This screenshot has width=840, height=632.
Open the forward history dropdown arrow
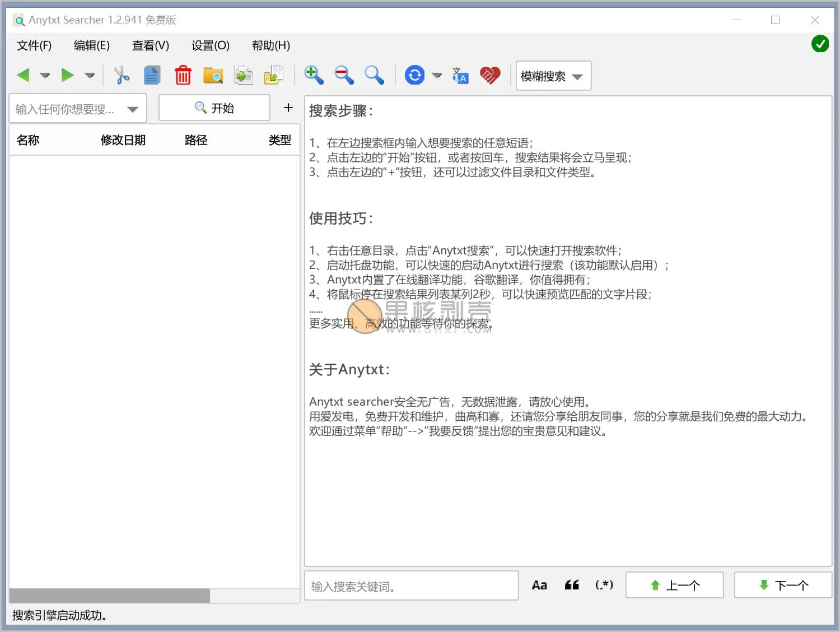pos(90,75)
